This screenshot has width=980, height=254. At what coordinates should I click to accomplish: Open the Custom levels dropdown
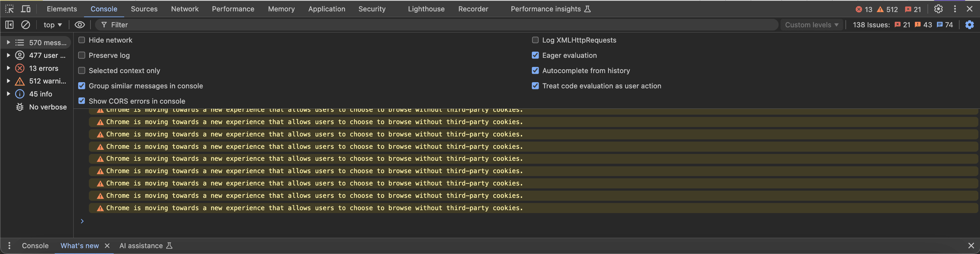point(811,25)
